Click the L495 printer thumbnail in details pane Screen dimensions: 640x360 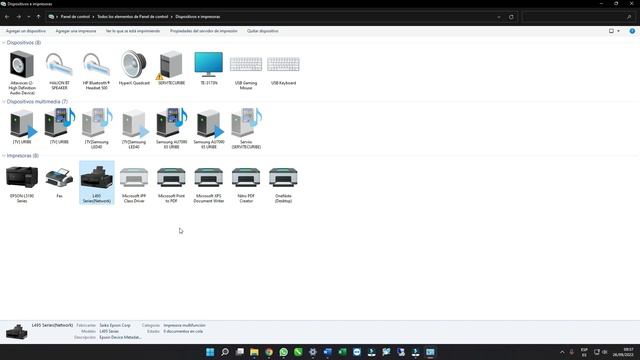coord(17,331)
